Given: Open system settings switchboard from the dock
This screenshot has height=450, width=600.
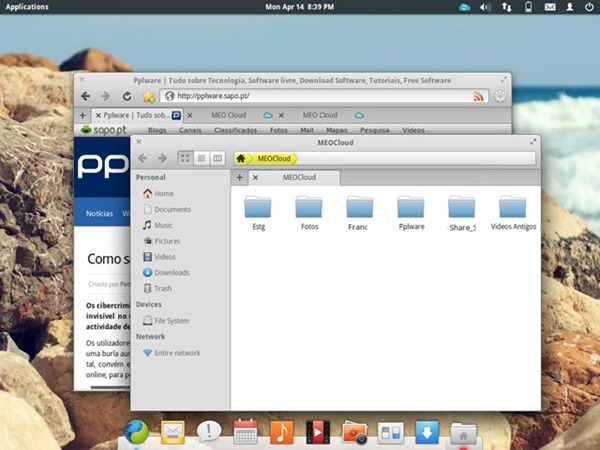Looking at the screenshot, I should 391,433.
